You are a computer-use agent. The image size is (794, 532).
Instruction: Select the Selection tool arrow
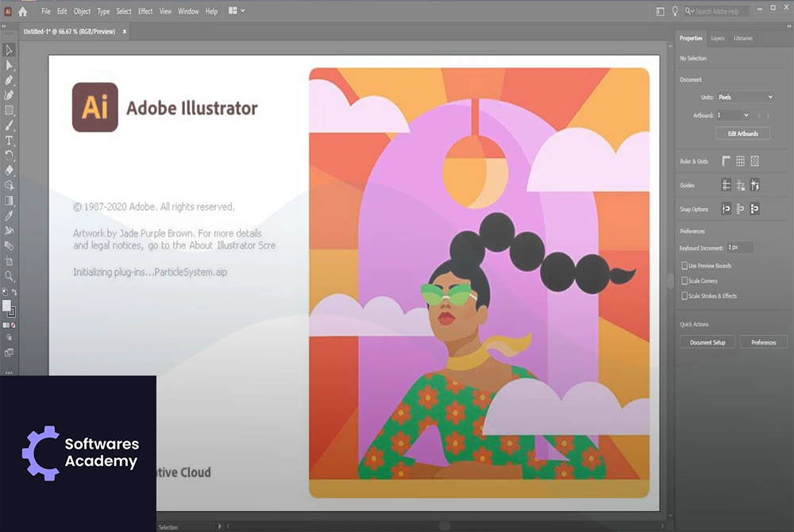[9, 49]
